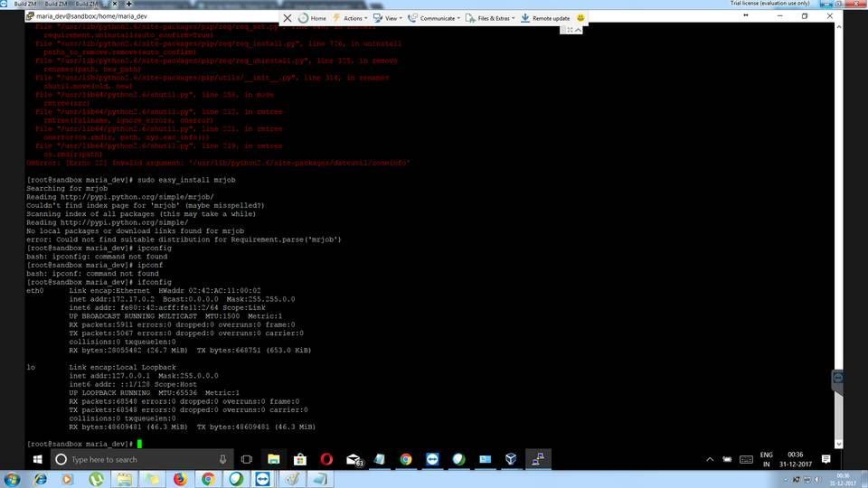The image size is (868, 488).
Task: Click the Remote update button
Action: (x=544, y=18)
